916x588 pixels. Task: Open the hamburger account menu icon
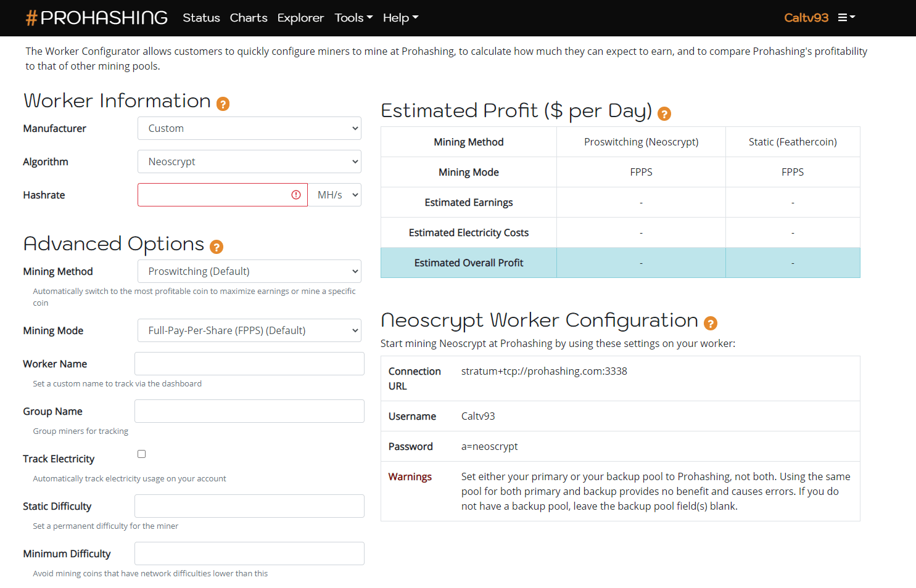click(846, 18)
